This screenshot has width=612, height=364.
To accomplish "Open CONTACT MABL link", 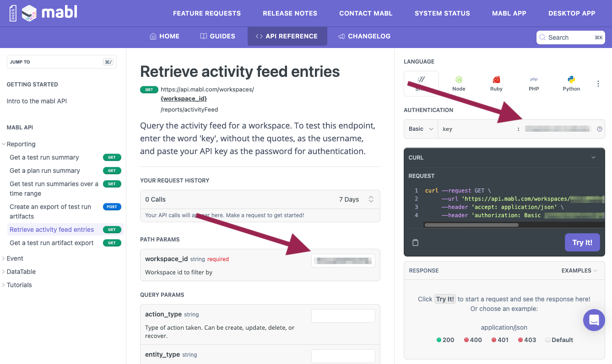I will (366, 13).
